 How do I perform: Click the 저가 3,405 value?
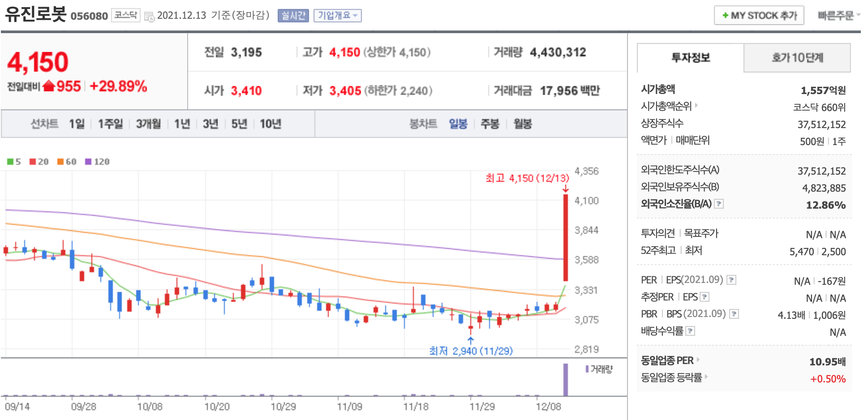[x=345, y=91]
